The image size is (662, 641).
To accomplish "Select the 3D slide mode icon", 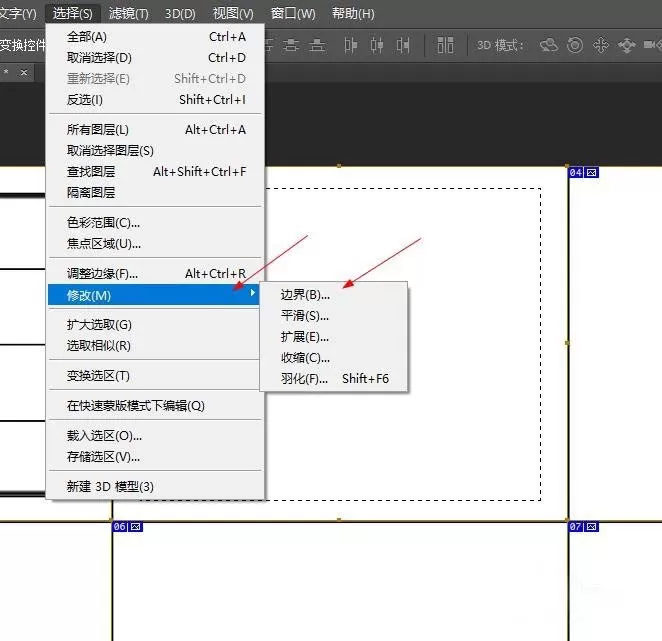I will pos(627,45).
